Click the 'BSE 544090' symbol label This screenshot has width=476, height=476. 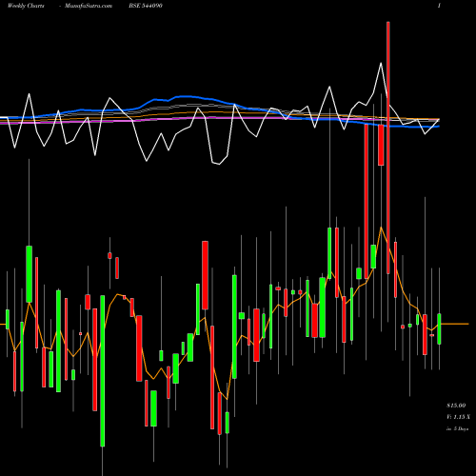click(146, 6)
